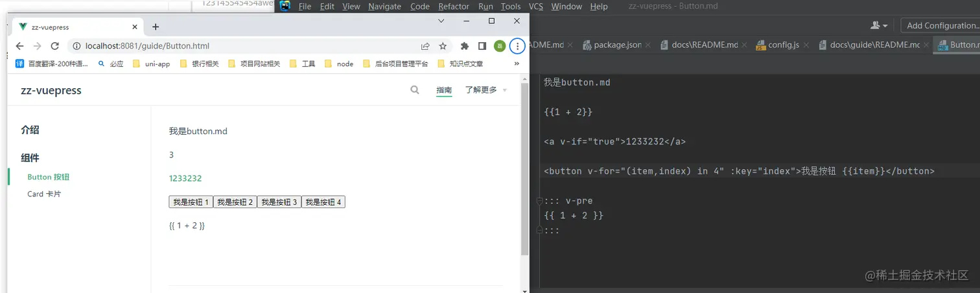
Task: Open the Help menu in WebStorm
Action: point(599,6)
